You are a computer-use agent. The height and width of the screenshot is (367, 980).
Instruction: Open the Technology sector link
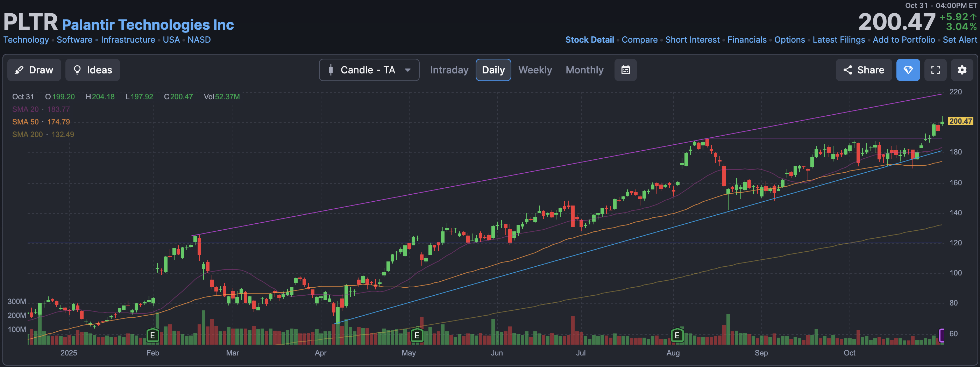pyautogui.click(x=26, y=39)
